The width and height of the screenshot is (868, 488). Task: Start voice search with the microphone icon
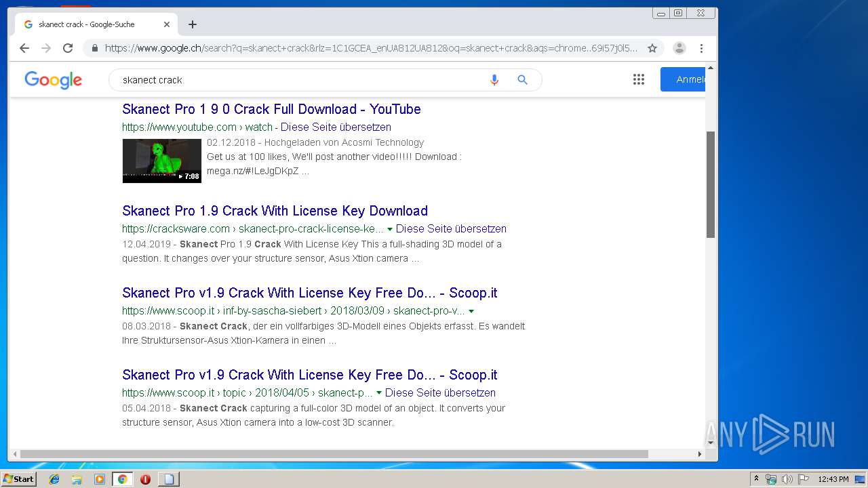point(494,80)
